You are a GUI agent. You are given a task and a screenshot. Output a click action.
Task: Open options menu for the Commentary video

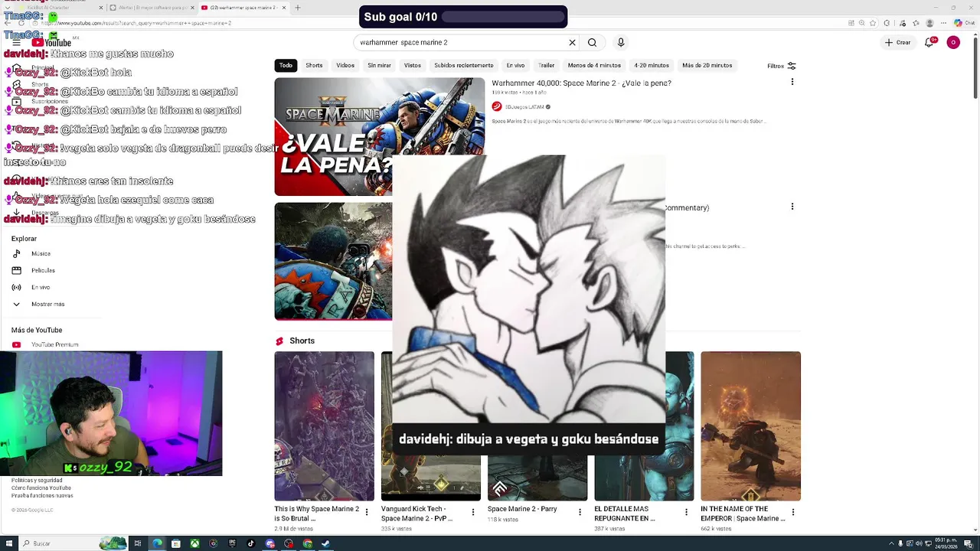click(x=792, y=207)
